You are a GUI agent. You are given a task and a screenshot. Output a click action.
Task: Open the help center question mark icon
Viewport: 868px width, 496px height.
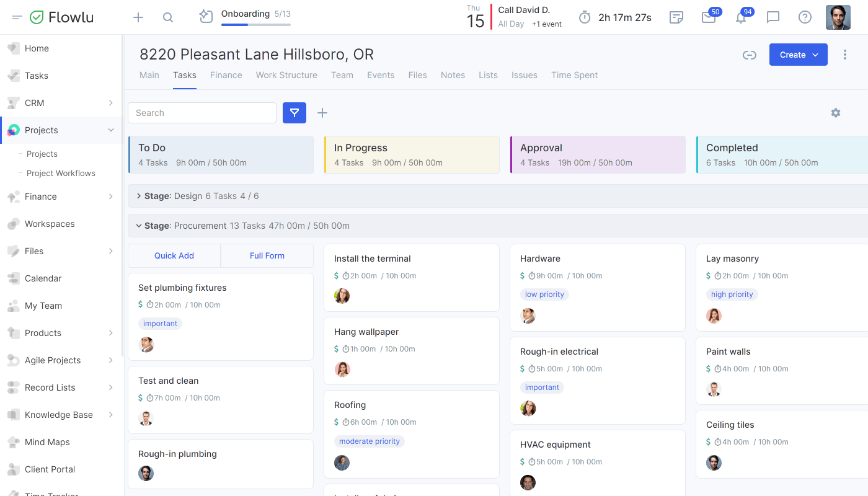pyautogui.click(x=805, y=17)
